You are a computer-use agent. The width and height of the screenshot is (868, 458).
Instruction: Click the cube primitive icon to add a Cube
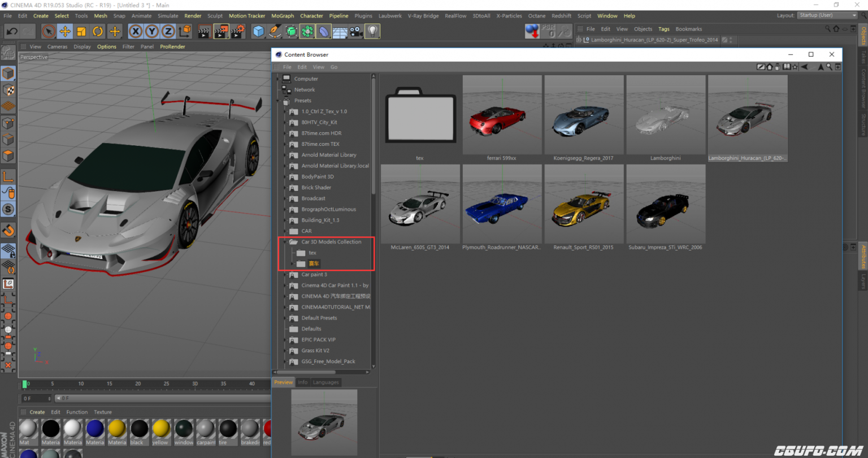259,32
